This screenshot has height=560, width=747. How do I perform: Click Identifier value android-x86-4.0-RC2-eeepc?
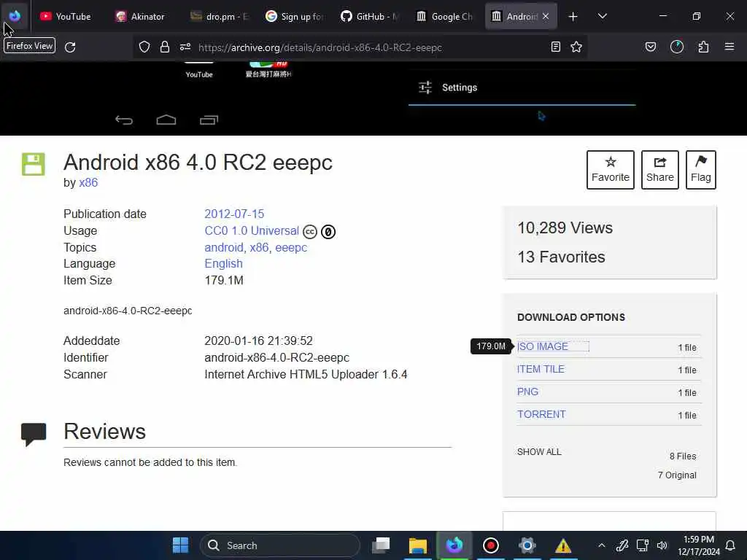[x=276, y=357]
